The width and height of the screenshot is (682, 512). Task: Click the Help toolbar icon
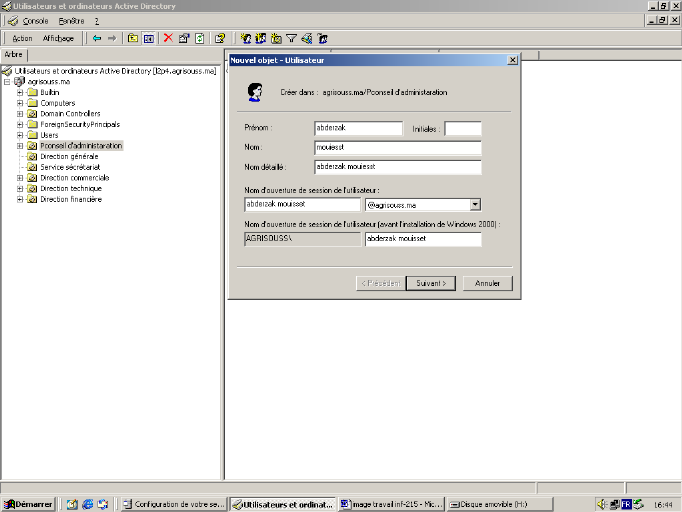[x=220, y=38]
